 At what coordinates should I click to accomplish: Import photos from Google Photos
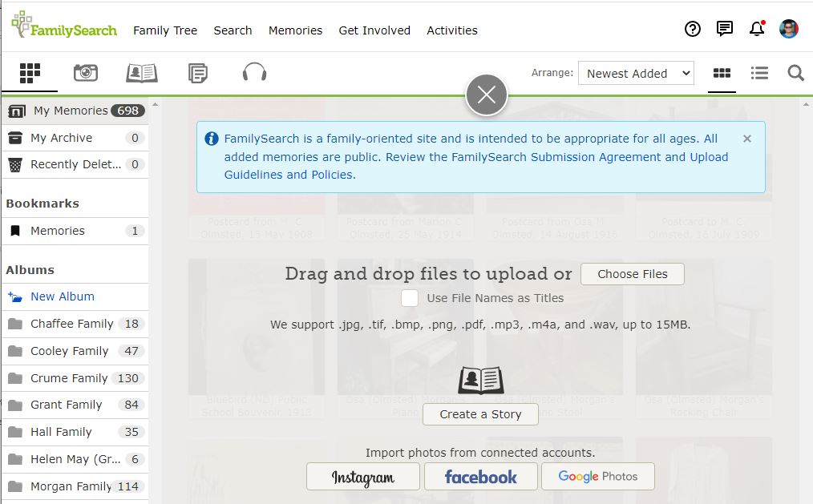pos(598,477)
